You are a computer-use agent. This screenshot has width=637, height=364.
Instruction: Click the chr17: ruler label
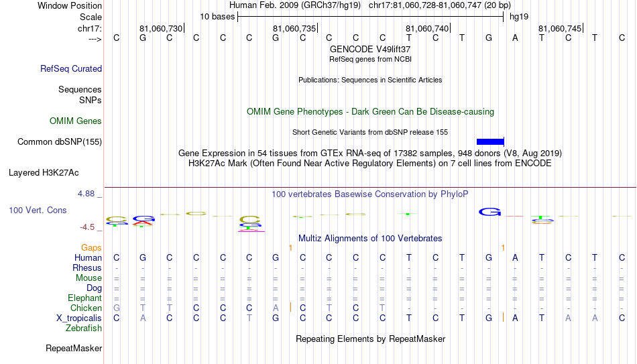coord(90,28)
